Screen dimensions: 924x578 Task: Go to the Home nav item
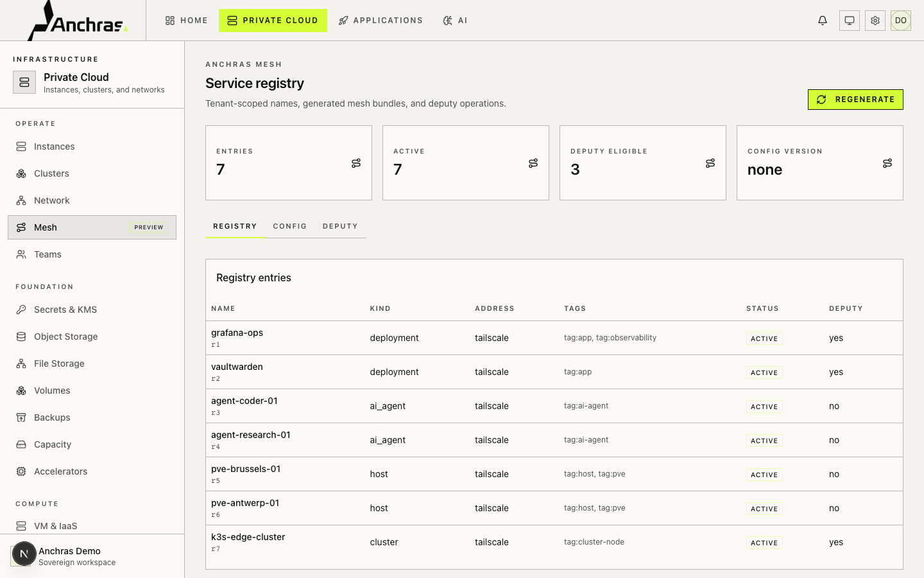point(187,21)
